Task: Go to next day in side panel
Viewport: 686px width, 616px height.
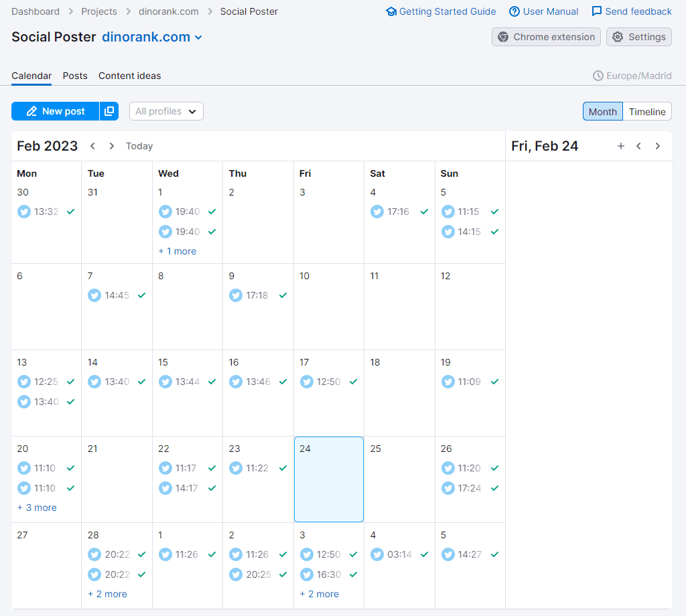Action: pyautogui.click(x=658, y=146)
